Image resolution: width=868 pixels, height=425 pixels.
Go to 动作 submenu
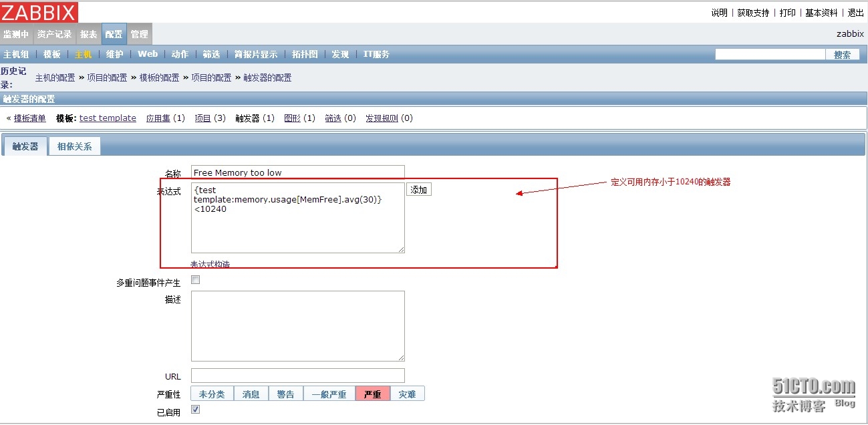[180, 55]
